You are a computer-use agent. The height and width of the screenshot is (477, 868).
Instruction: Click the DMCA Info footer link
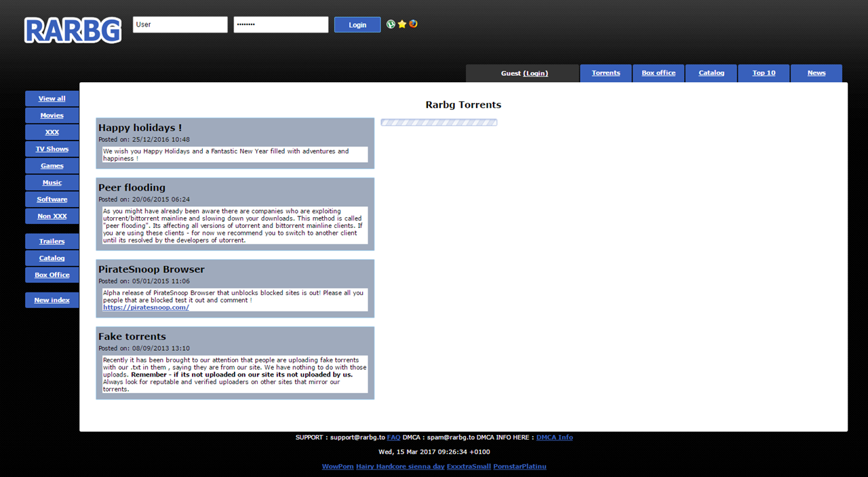coord(554,438)
